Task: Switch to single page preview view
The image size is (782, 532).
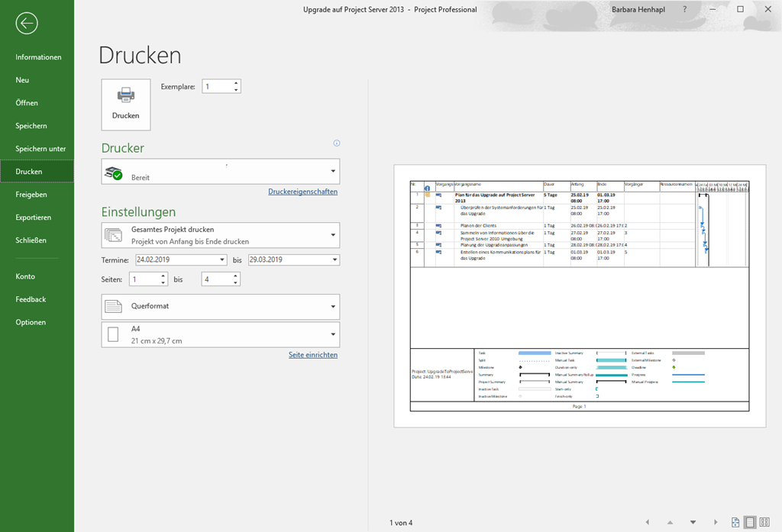Action: [750, 522]
